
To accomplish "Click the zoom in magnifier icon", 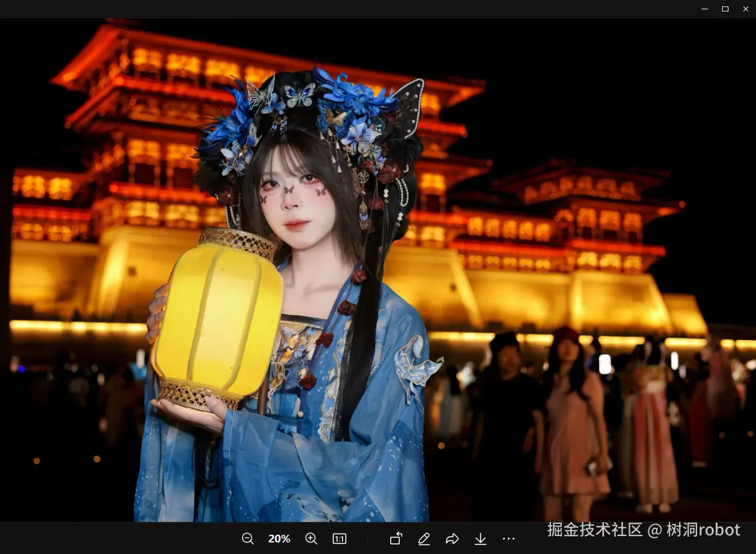I will pos(311,539).
